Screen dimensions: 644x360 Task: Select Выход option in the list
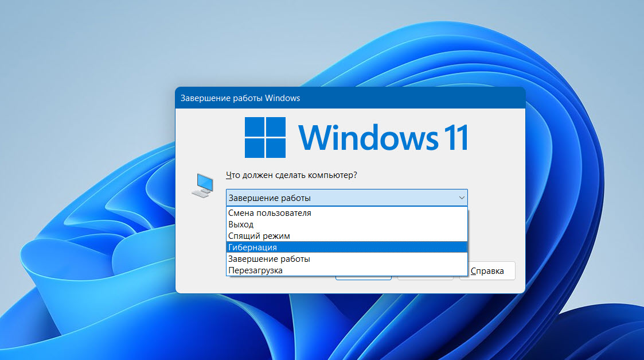pyautogui.click(x=346, y=224)
